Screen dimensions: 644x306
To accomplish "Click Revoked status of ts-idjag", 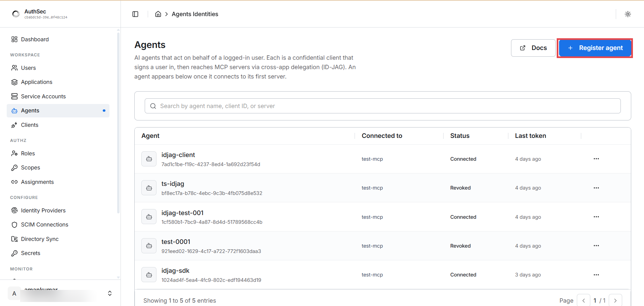I will (460, 188).
